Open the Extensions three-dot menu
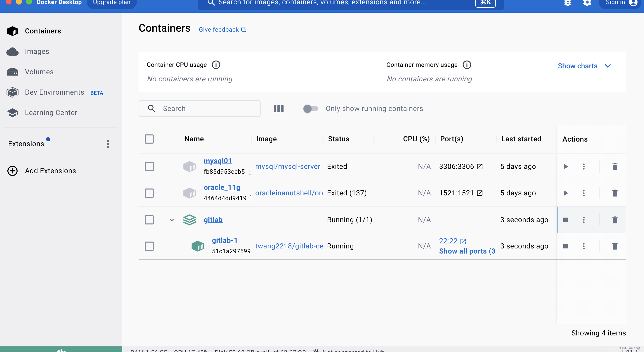 [108, 144]
